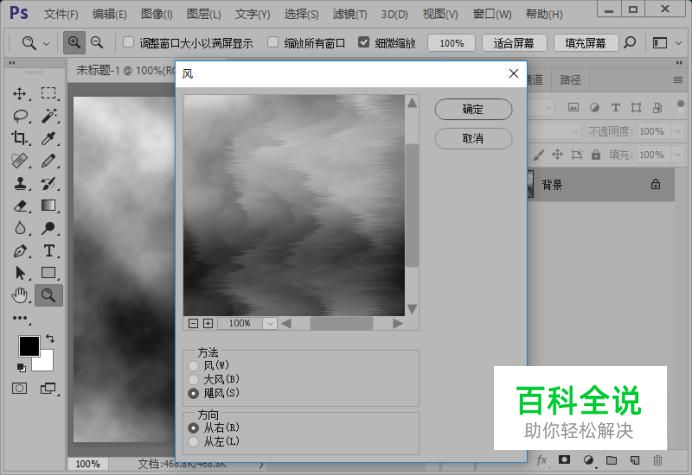Select 从右(R) direction radio button
The height and width of the screenshot is (475, 692).
193,428
